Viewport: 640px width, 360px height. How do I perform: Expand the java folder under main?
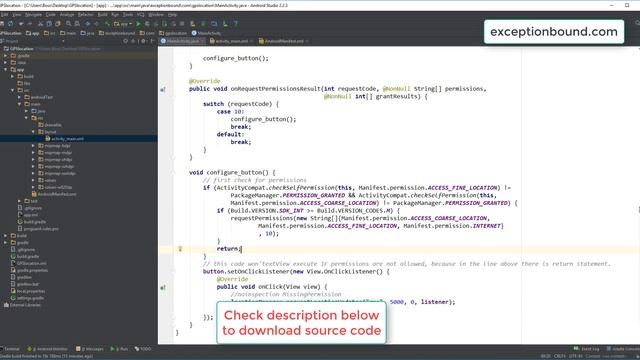point(27,111)
